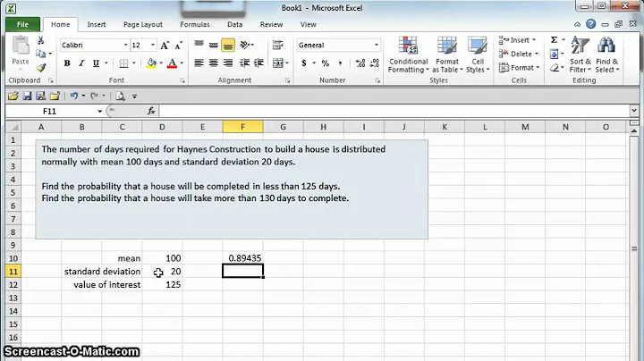Toggle Italic formatting
The width and height of the screenshot is (644, 361).
coord(81,63)
